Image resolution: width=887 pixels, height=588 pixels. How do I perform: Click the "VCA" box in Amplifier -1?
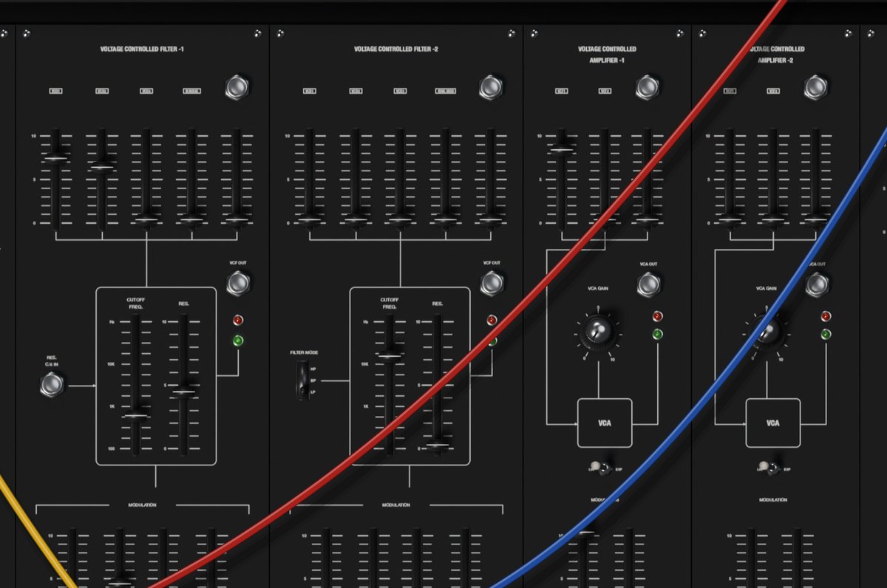click(x=605, y=423)
